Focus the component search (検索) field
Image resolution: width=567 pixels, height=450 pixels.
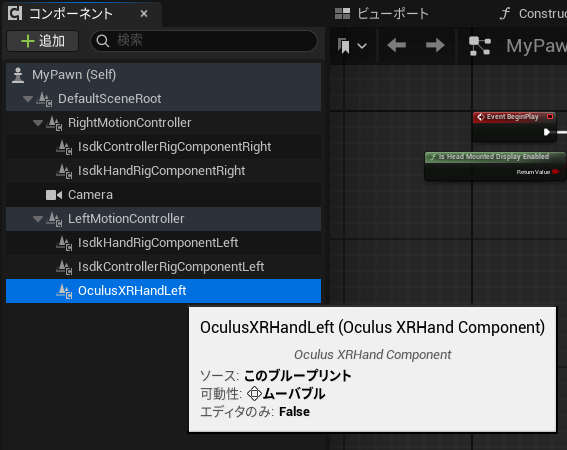pyautogui.click(x=204, y=41)
